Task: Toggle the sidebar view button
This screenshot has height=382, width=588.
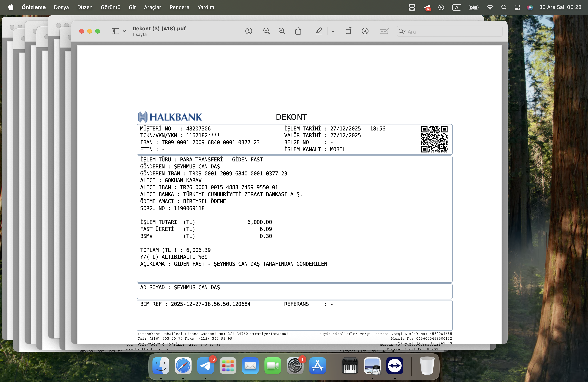Action: pos(115,31)
